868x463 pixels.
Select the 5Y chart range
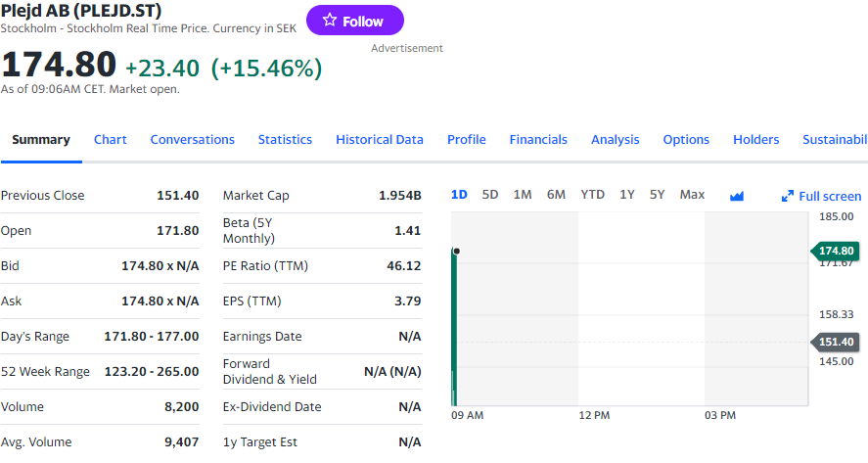click(657, 195)
